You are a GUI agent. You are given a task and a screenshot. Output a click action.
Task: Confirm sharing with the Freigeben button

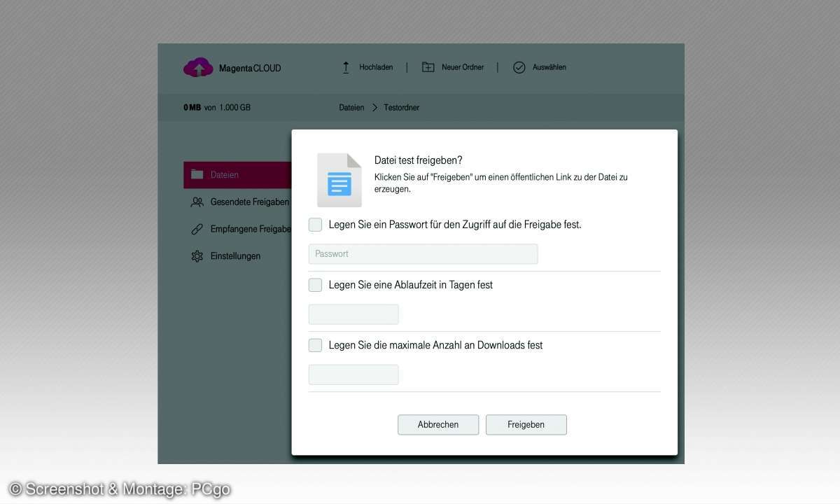point(526,425)
